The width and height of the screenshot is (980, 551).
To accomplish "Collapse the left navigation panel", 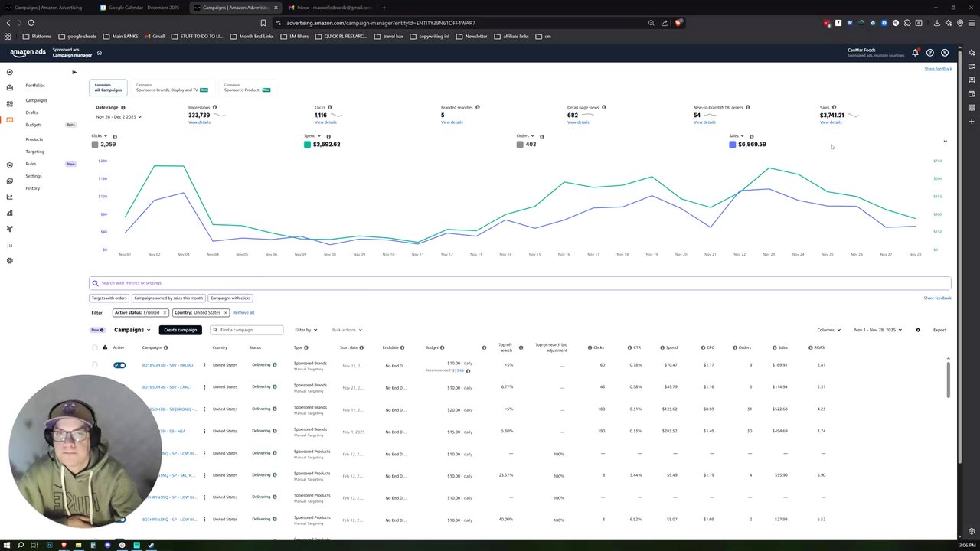I will [x=74, y=73].
